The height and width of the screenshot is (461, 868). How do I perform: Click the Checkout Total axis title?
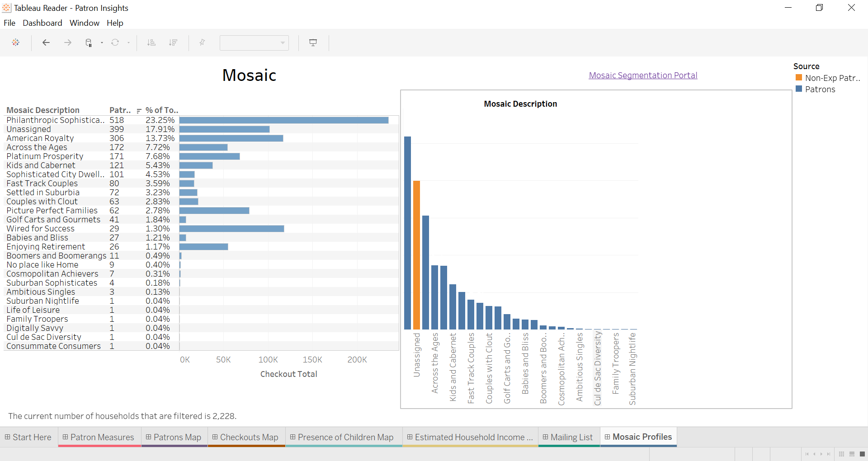288,374
